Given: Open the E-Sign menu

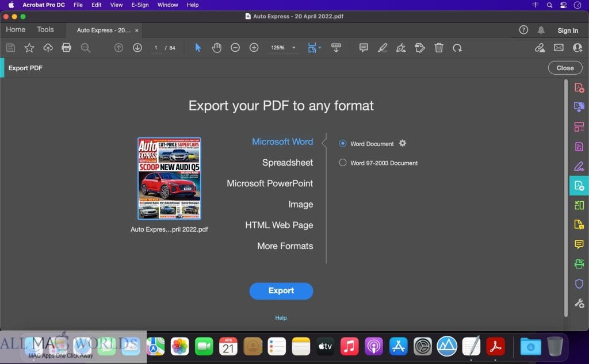Looking at the screenshot, I should (140, 5).
